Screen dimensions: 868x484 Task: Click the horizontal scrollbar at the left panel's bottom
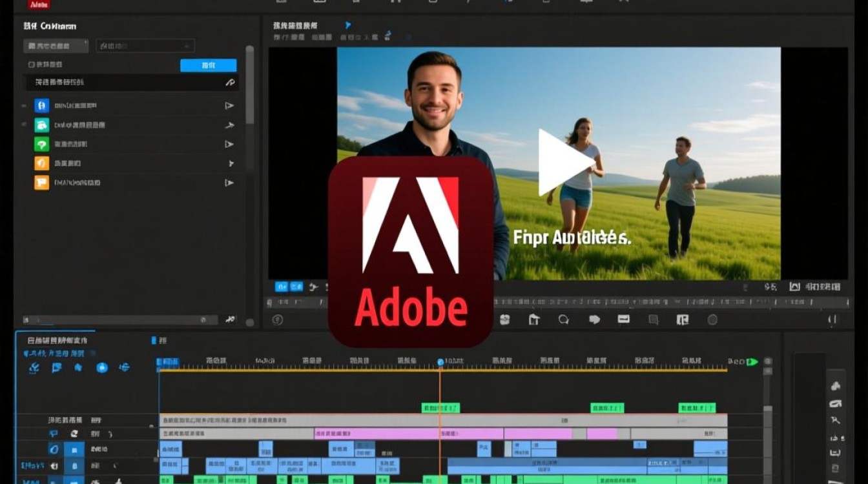120,319
